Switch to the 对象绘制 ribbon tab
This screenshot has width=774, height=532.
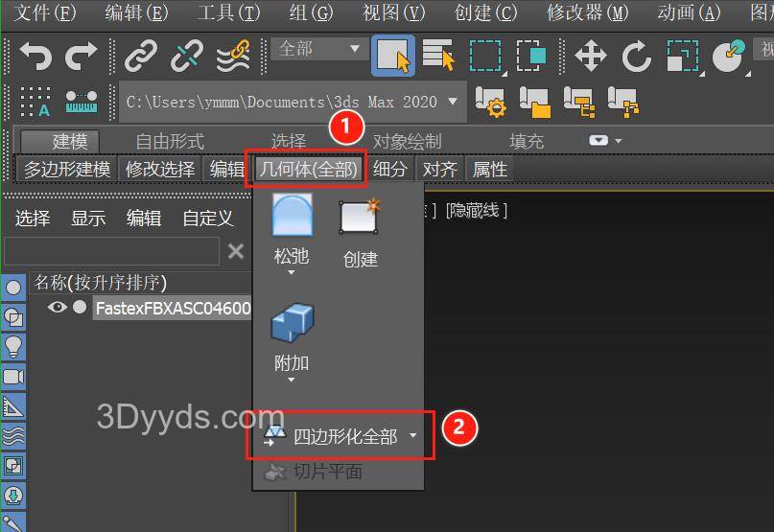tap(408, 142)
